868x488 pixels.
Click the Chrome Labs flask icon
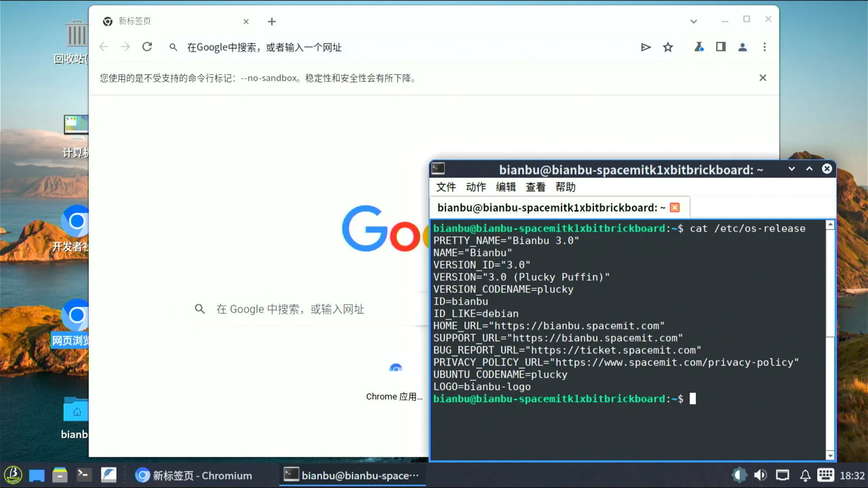(699, 47)
